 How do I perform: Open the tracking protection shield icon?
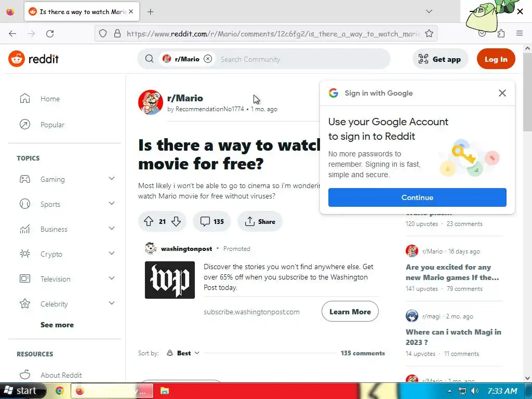click(x=103, y=34)
